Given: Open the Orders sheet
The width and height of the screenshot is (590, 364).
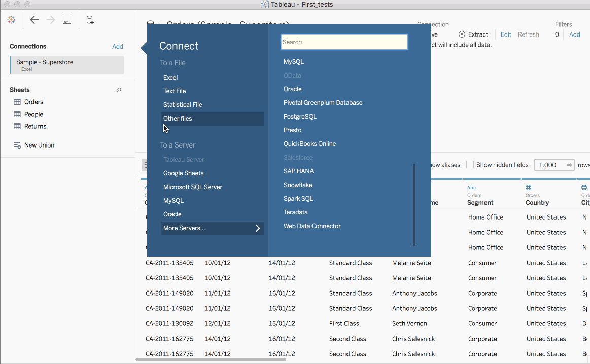Looking at the screenshot, I should (x=33, y=102).
